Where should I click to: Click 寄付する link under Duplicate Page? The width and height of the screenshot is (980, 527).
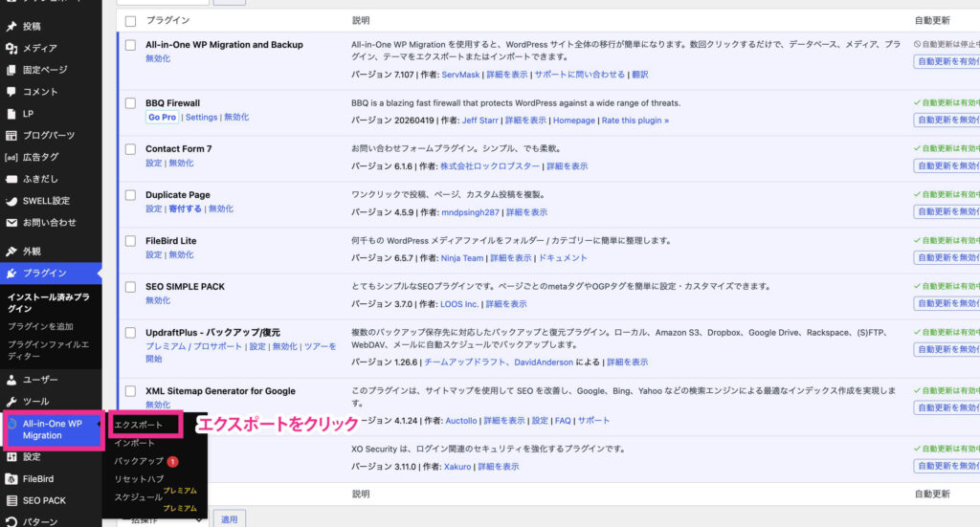(185, 209)
